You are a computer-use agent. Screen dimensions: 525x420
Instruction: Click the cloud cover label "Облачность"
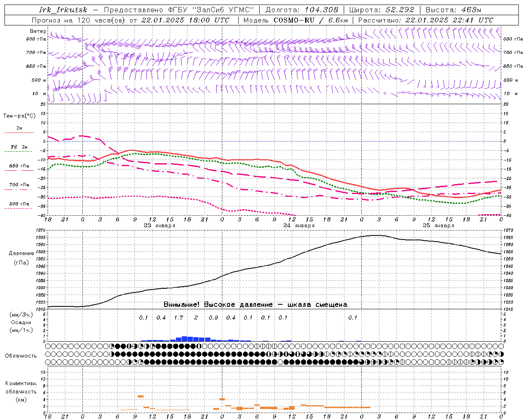(21, 356)
